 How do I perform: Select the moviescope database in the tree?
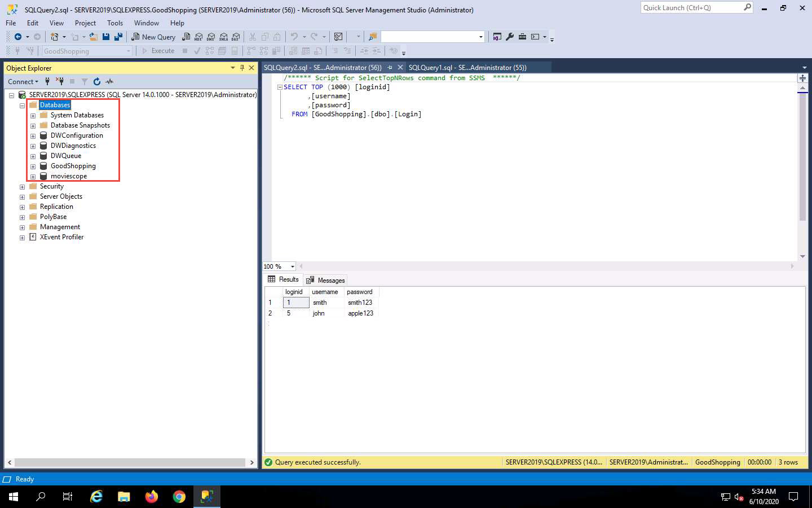pyautogui.click(x=69, y=176)
